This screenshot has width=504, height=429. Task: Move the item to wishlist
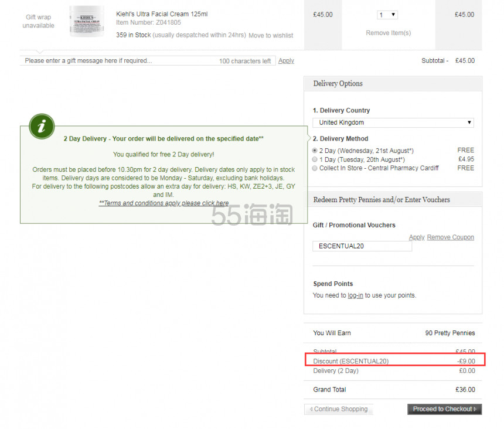[x=271, y=35]
